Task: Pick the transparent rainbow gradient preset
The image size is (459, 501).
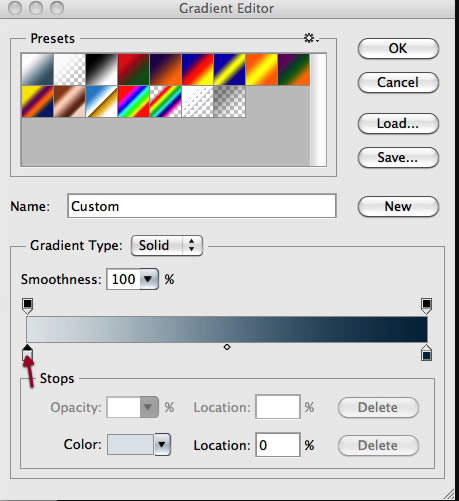Action: point(165,101)
